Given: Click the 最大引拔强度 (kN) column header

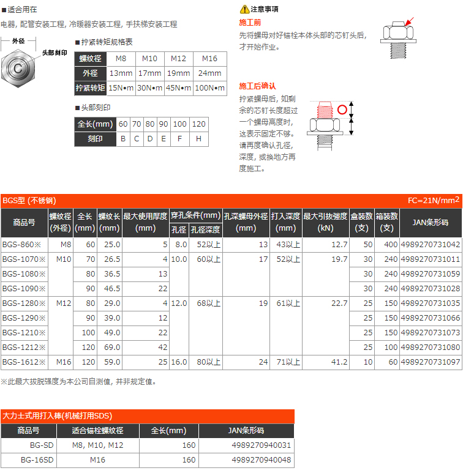Looking at the screenshot, I should [x=325, y=223].
